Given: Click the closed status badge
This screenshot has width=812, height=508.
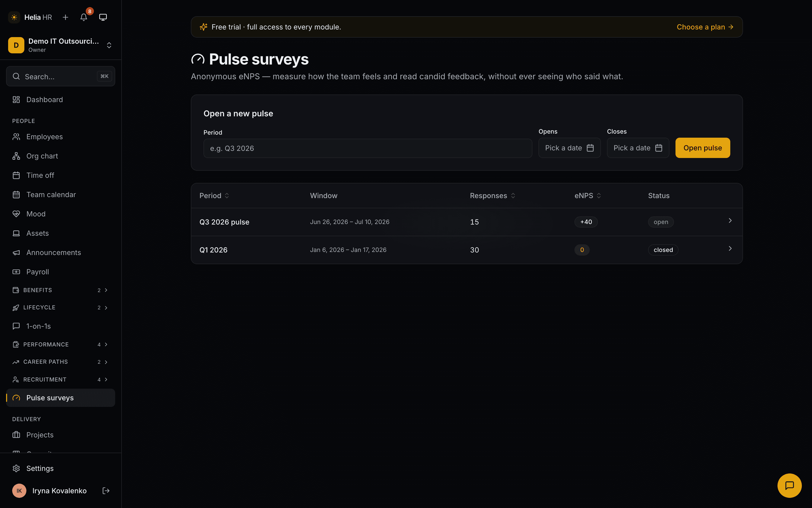Looking at the screenshot, I should coord(663,250).
